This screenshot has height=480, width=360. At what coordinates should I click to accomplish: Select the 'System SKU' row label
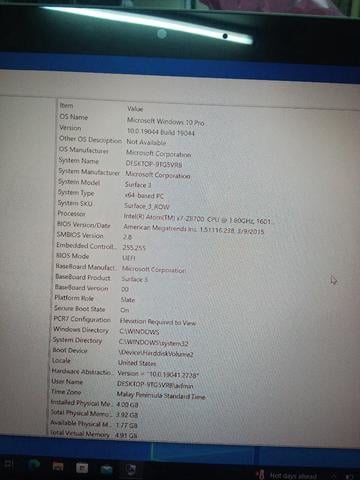pos(75,203)
